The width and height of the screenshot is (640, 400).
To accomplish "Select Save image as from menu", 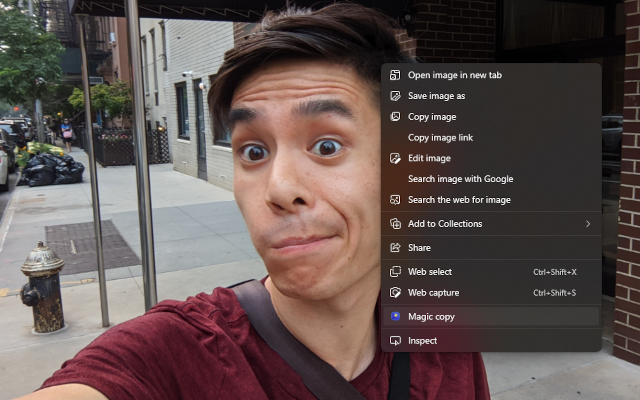I will (436, 96).
